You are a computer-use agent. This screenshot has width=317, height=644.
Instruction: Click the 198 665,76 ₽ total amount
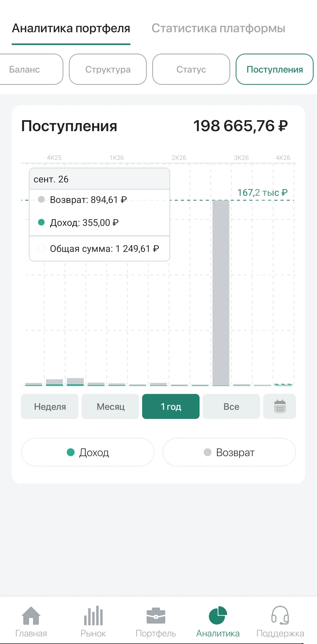click(x=241, y=126)
